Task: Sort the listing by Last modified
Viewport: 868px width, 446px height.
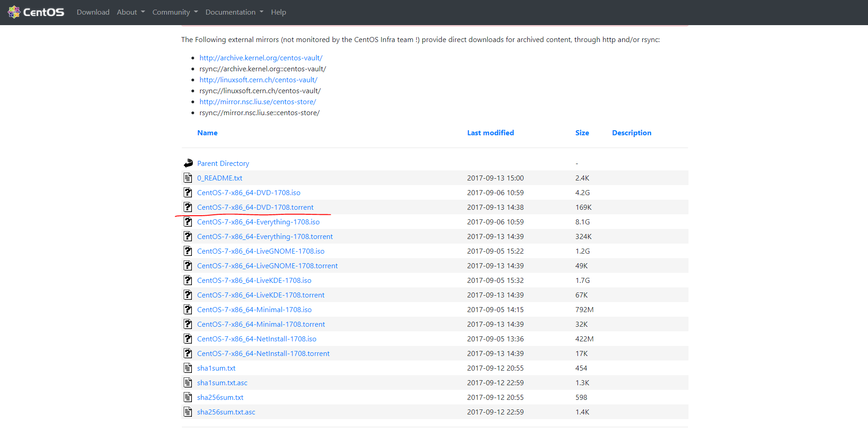Action: [x=491, y=133]
